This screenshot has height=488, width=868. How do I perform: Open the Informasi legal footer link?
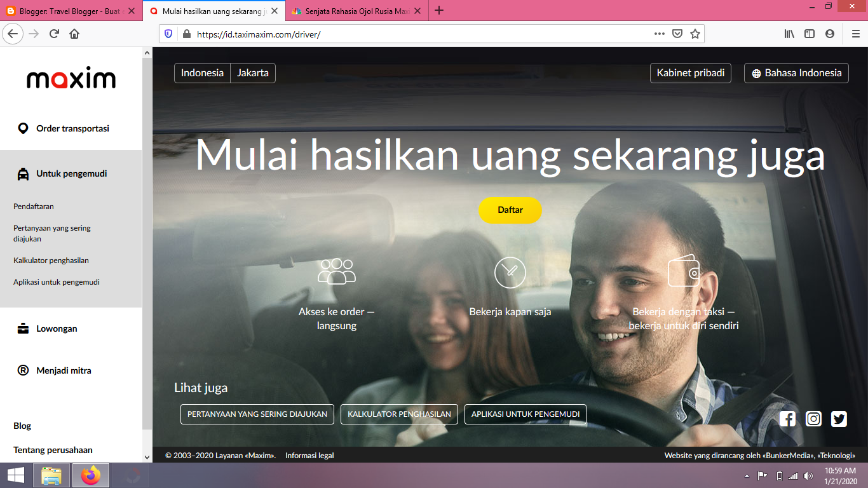tap(309, 455)
